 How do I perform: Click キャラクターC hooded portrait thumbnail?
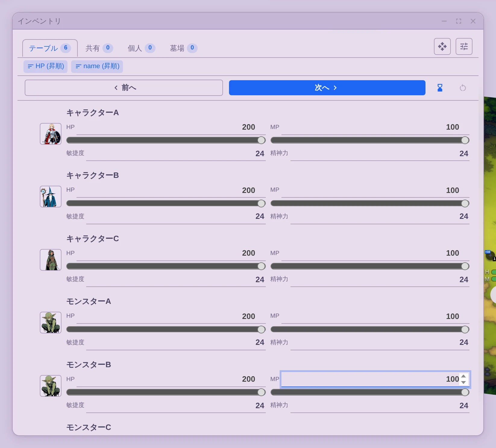pyautogui.click(x=51, y=260)
